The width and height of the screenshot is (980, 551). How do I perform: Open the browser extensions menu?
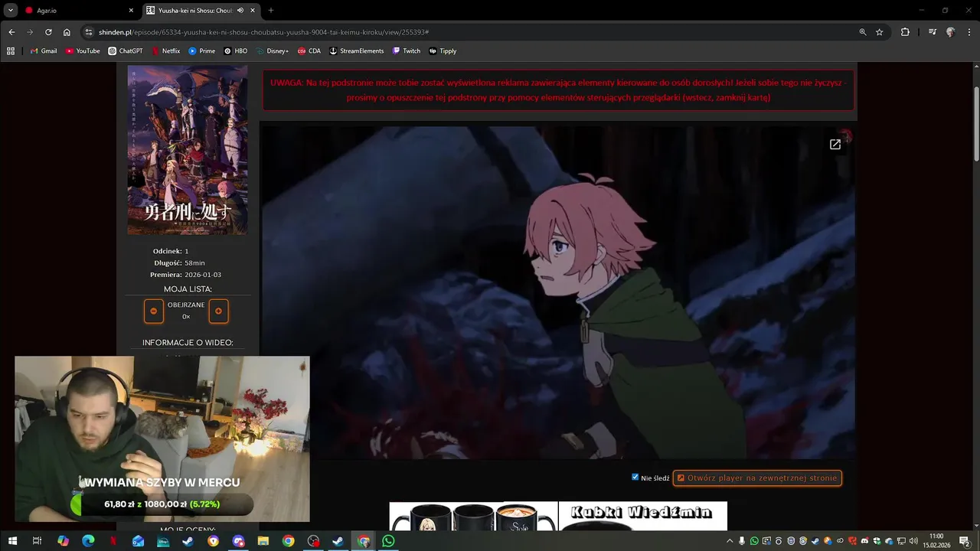905,32
